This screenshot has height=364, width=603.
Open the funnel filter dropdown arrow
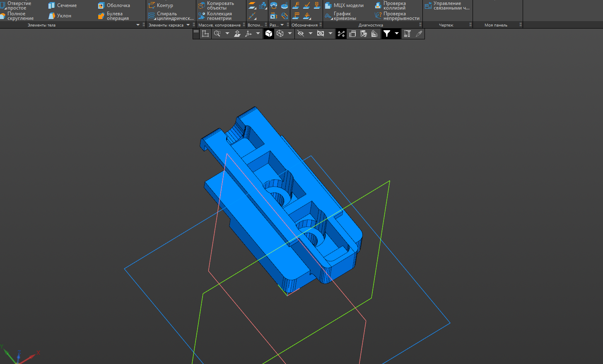click(397, 34)
